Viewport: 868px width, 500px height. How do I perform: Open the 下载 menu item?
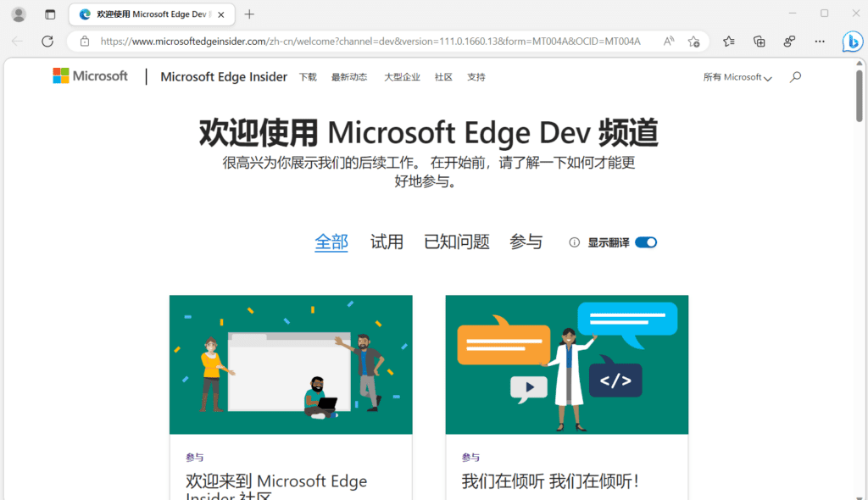pyautogui.click(x=307, y=76)
